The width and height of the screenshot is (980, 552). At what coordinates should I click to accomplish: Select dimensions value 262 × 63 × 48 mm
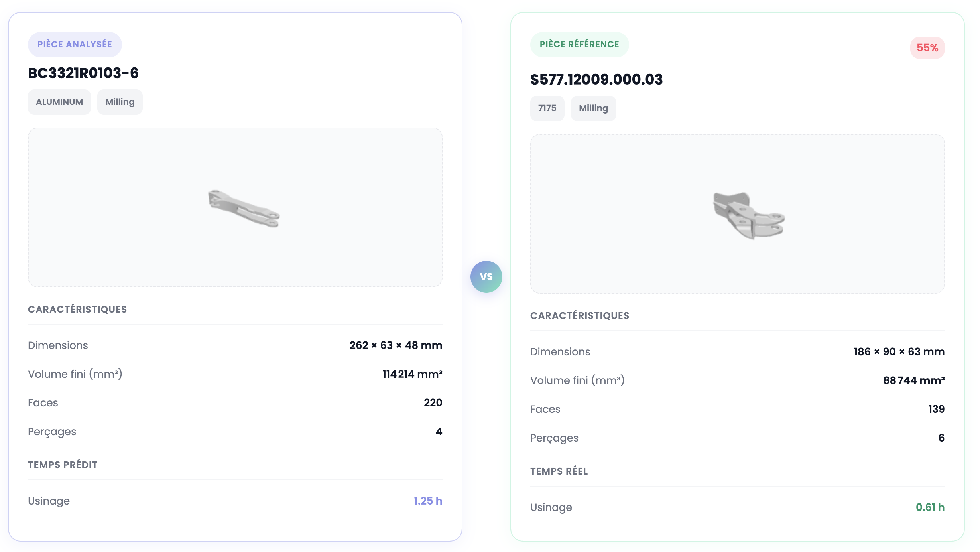(x=396, y=345)
